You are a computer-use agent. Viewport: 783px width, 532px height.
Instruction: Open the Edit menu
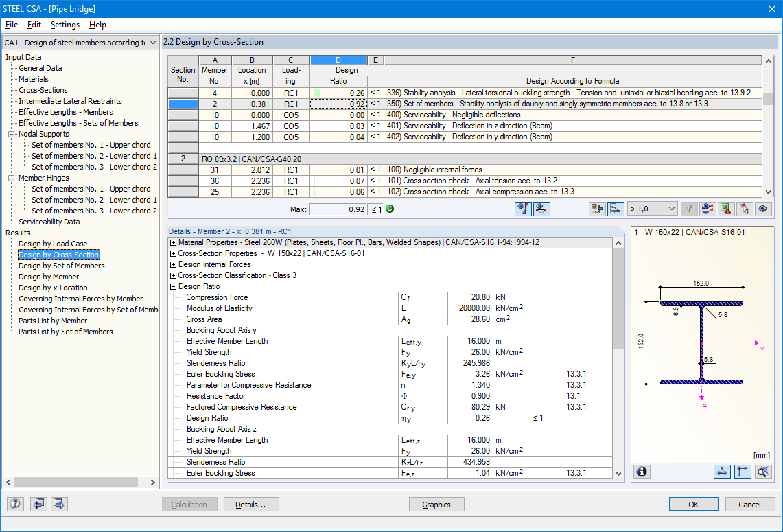click(x=34, y=24)
